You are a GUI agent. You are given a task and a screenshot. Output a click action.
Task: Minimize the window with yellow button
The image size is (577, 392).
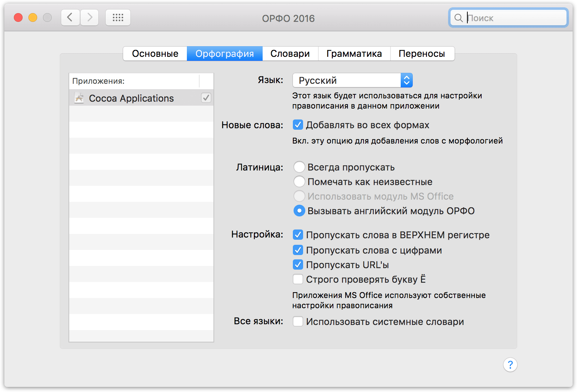(33, 17)
